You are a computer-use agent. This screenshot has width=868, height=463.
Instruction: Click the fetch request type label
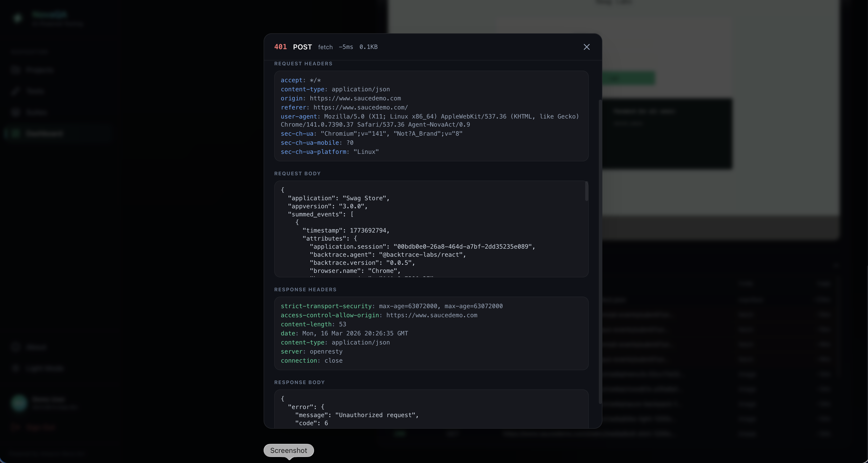325,47
